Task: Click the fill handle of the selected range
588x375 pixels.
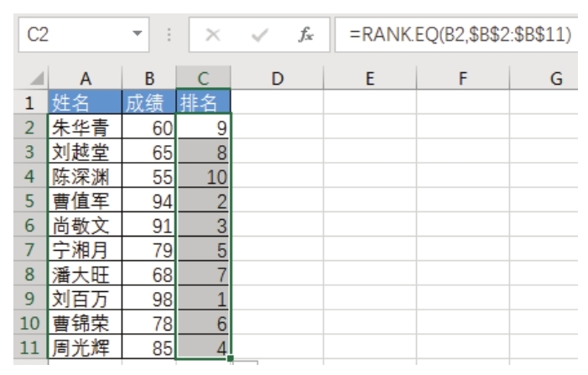Action: [x=230, y=359]
